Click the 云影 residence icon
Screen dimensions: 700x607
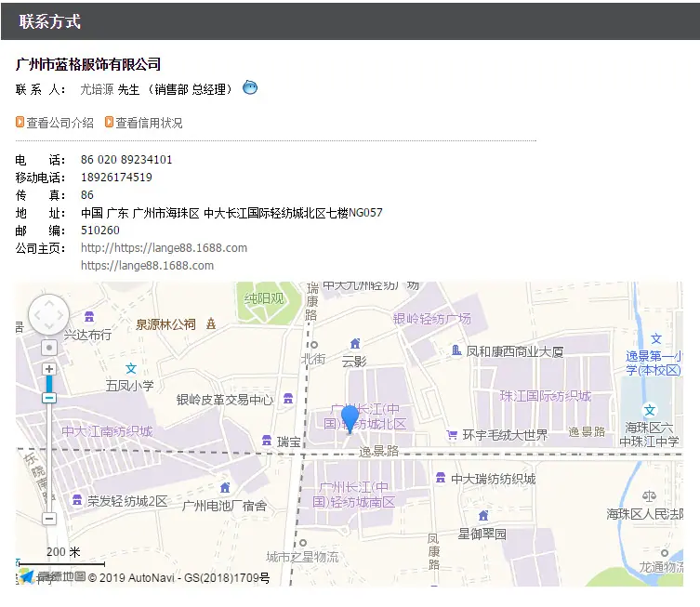pyautogui.click(x=355, y=344)
